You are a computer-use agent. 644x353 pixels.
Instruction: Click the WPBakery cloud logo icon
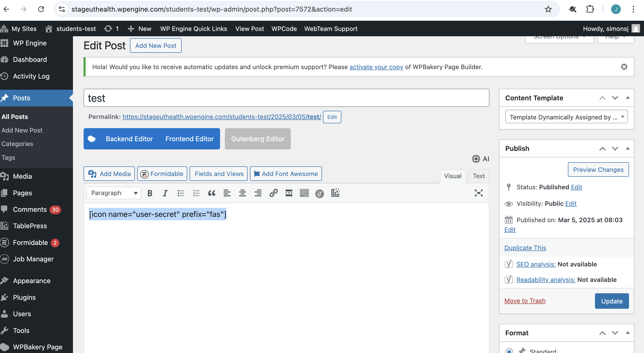(x=92, y=139)
